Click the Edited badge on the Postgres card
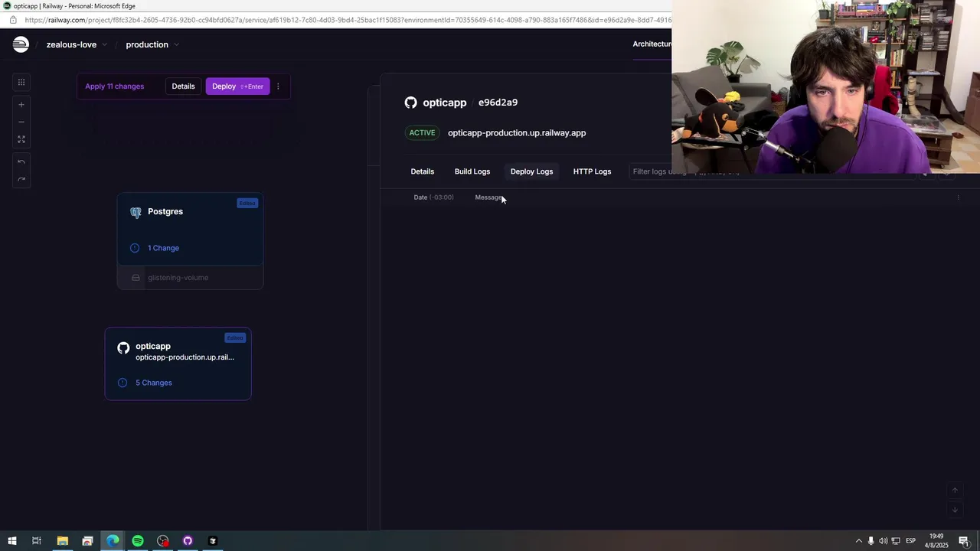This screenshot has width=980, height=551. pyautogui.click(x=247, y=203)
